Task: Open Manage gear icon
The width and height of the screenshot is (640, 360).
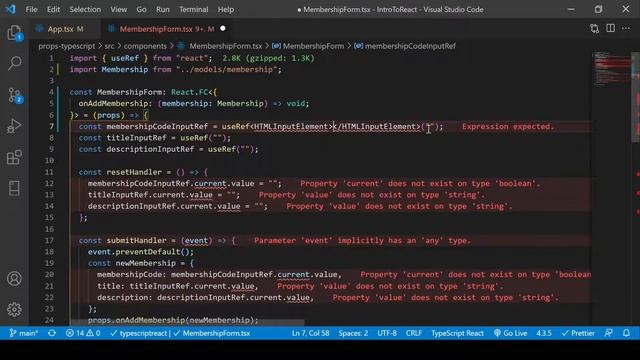Action: tap(14, 309)
